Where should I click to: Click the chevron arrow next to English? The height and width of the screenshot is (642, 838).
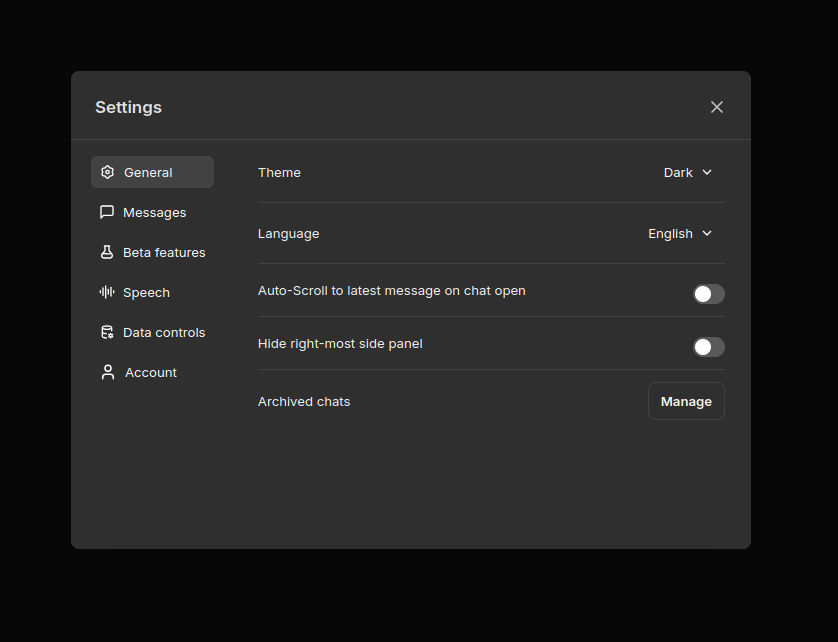click(x=707, y=233)
